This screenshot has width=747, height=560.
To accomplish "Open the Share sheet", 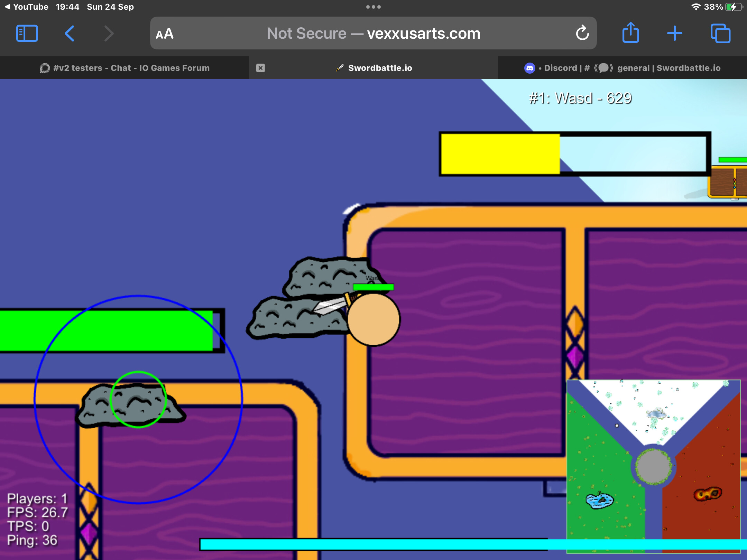I will click(x=630, y=33).
